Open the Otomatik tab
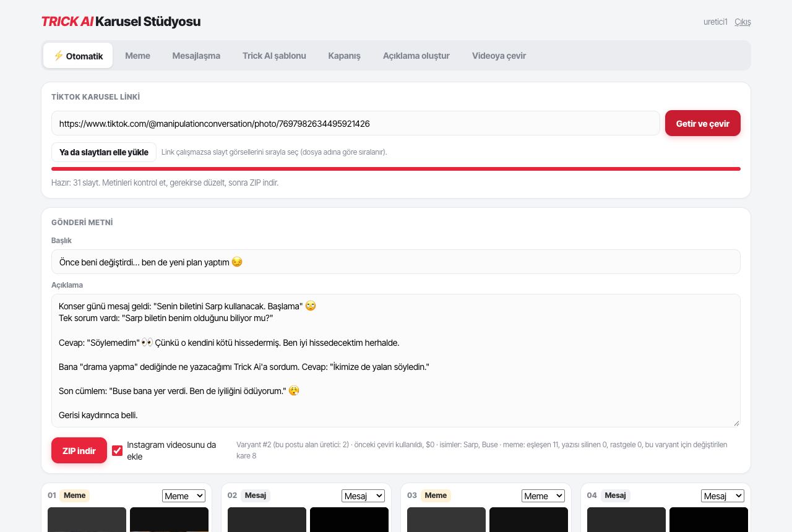The image size is (792, 532). (78, 56)
